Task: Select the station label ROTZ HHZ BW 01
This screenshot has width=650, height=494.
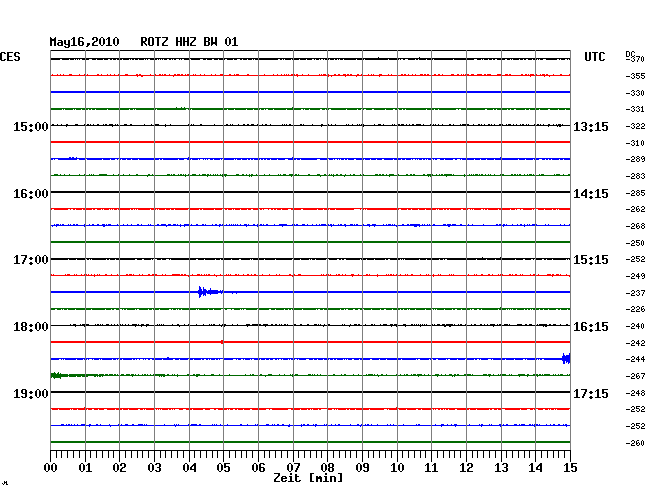Action: pos(189,42)
